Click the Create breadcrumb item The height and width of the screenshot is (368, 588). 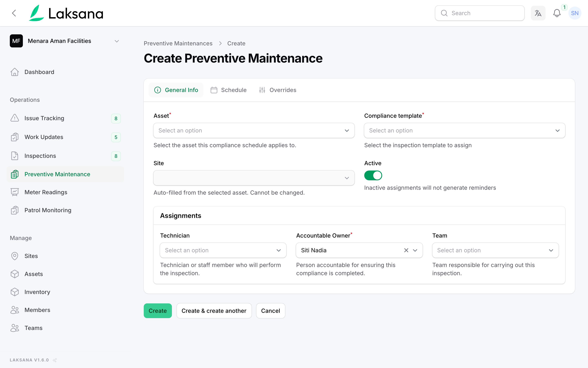[x=236, y=43]
